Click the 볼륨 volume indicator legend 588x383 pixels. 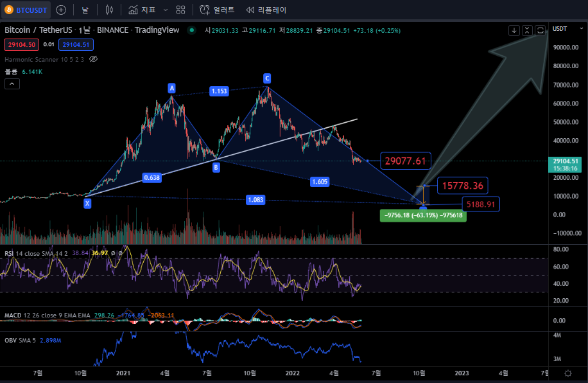(11, 72)
